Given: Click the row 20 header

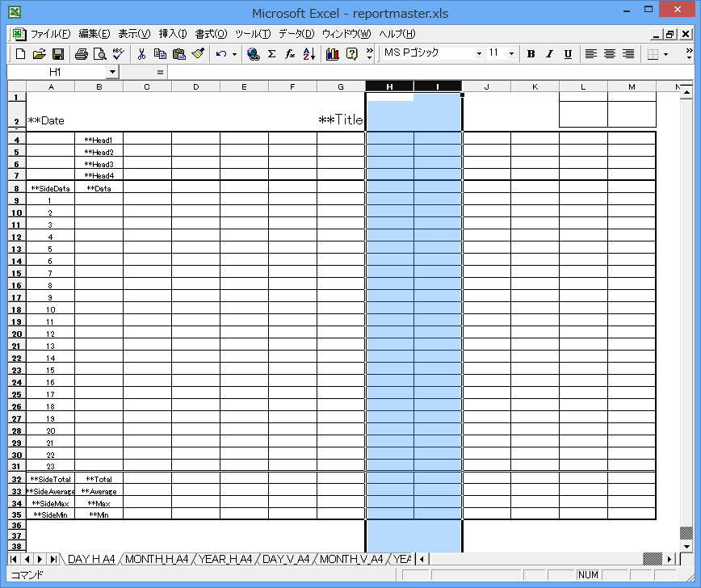Looking at the screenshot, I should 16,334.
